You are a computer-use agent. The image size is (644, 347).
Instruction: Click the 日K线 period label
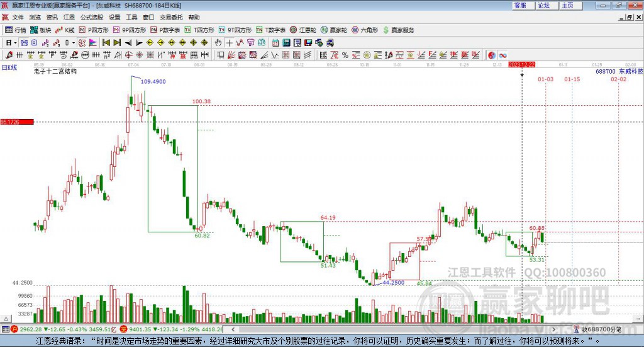coord(9,68)
